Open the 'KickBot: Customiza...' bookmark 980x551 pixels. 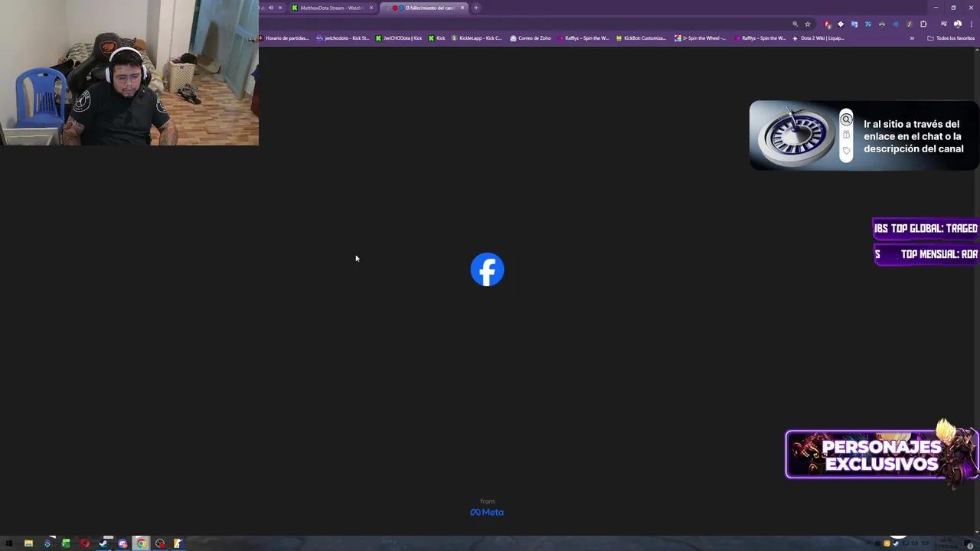click(x=641, y=37)
